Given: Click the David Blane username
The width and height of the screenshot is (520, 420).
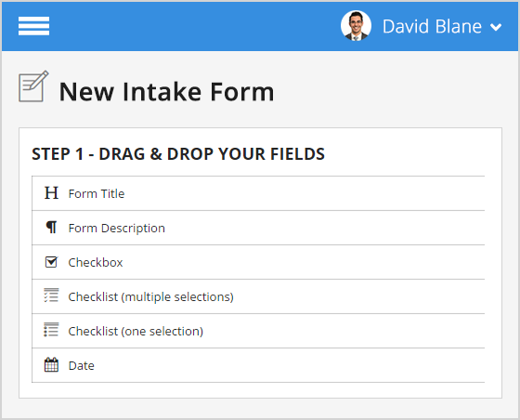Looking at the screenshot, I should (432, 27).
